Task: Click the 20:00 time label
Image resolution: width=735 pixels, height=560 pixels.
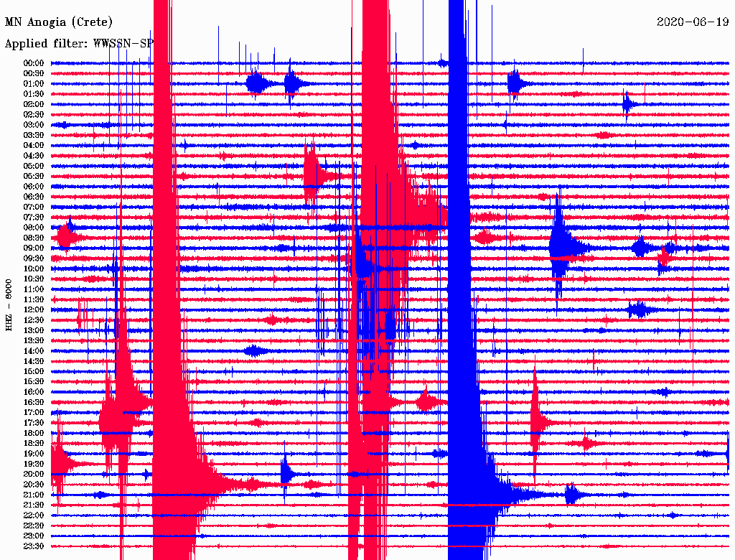Action: tap(34, 474)
